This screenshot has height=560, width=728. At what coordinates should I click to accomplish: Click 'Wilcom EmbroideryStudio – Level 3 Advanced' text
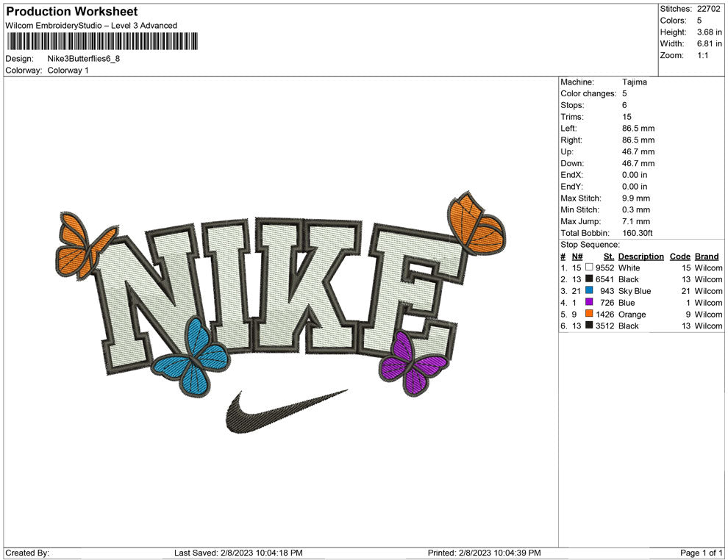tap(91, 26)
